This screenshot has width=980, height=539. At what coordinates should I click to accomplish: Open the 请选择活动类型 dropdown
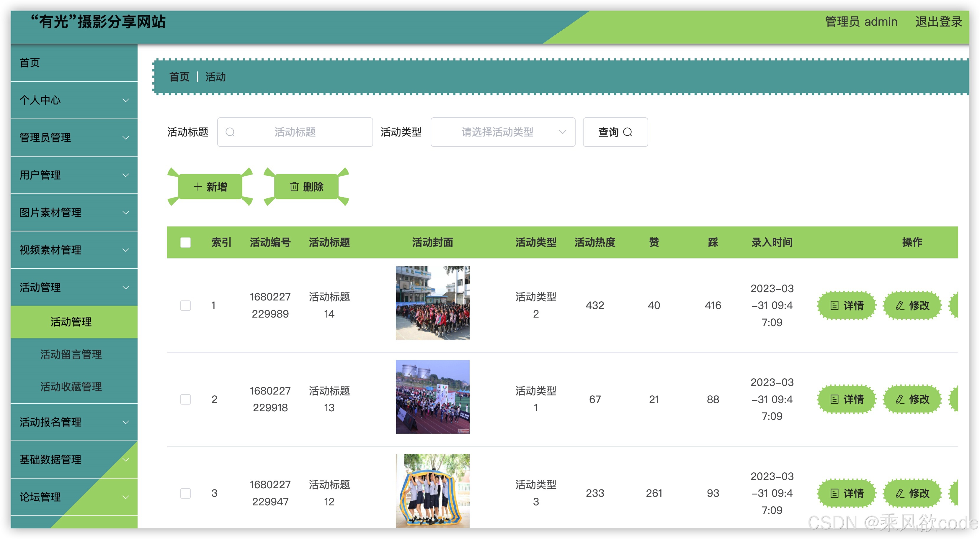pos(503,132)
